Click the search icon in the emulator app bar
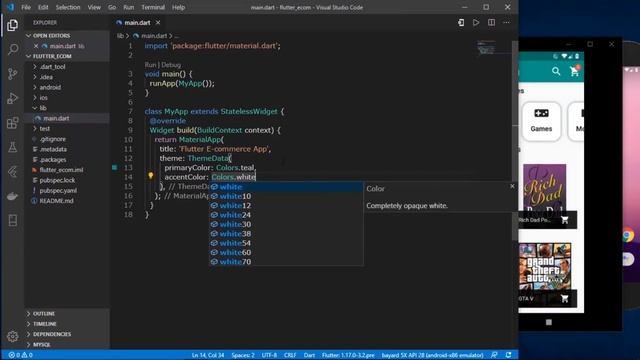Viewport: 640px width, 360px height. click(556, 71)
